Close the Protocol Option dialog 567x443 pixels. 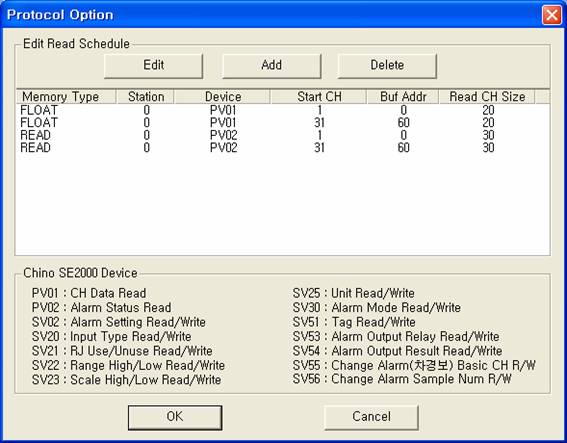click(551, 15)
